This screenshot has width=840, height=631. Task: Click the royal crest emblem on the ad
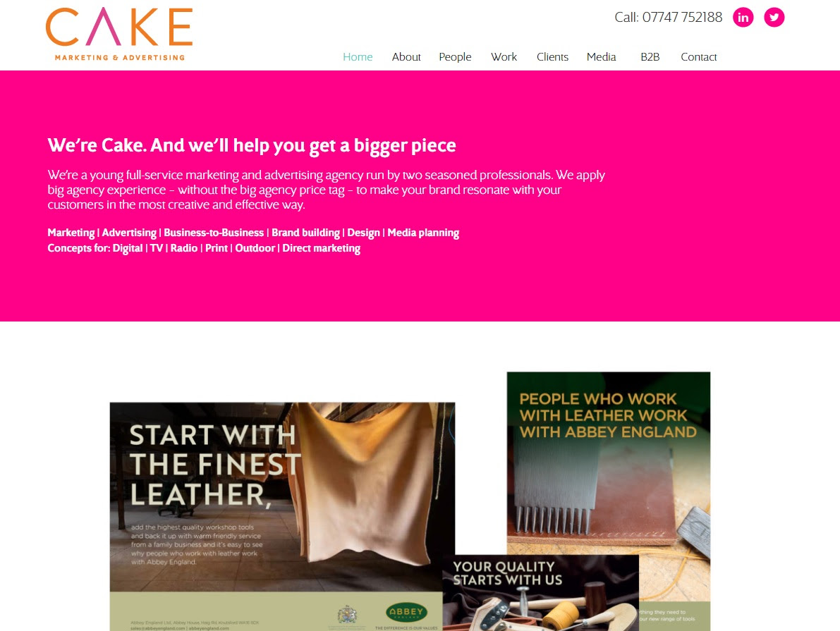click(347, 614)
